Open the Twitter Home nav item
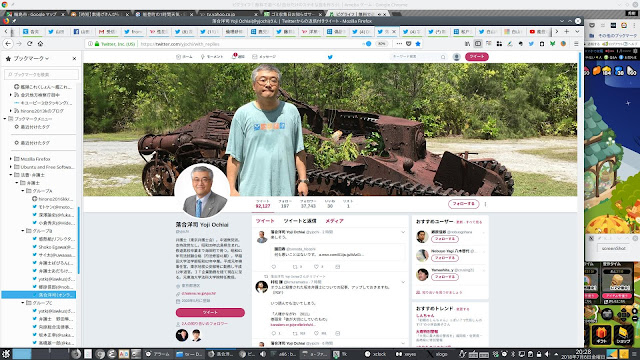Viewport: 640px width, 360px height. 184,57
